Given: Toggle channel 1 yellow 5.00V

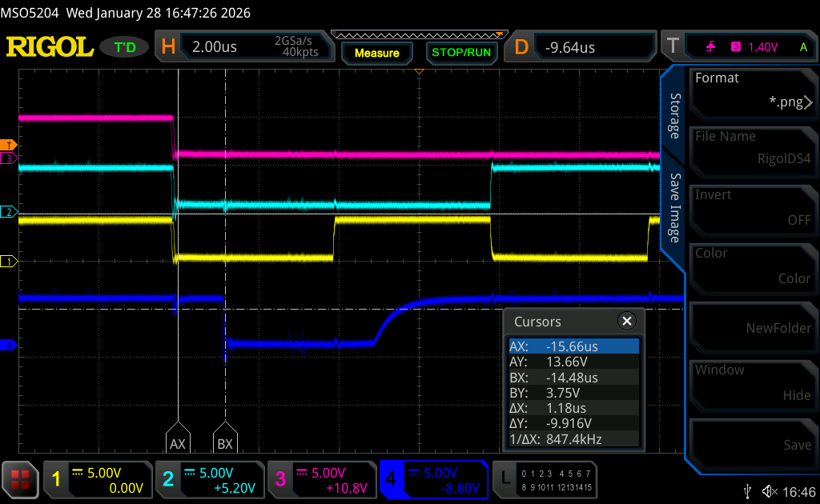Looking at the screenshot, I should 98,479.
